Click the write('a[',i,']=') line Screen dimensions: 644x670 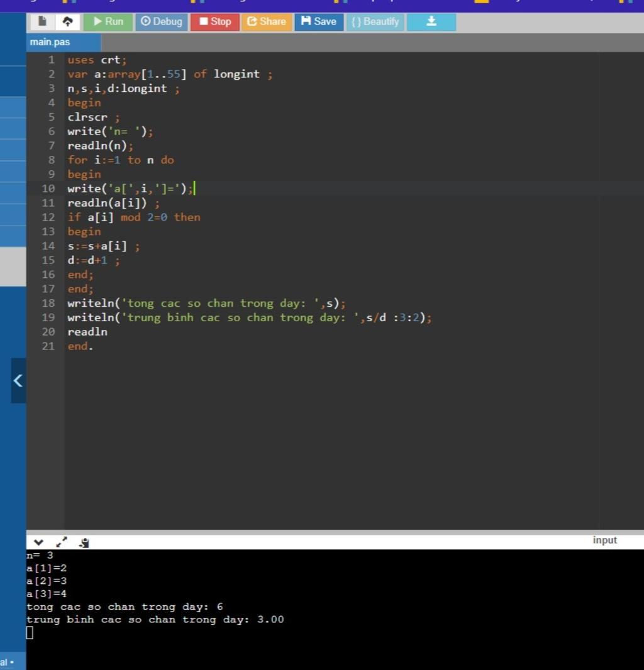(x=130, y=189)
